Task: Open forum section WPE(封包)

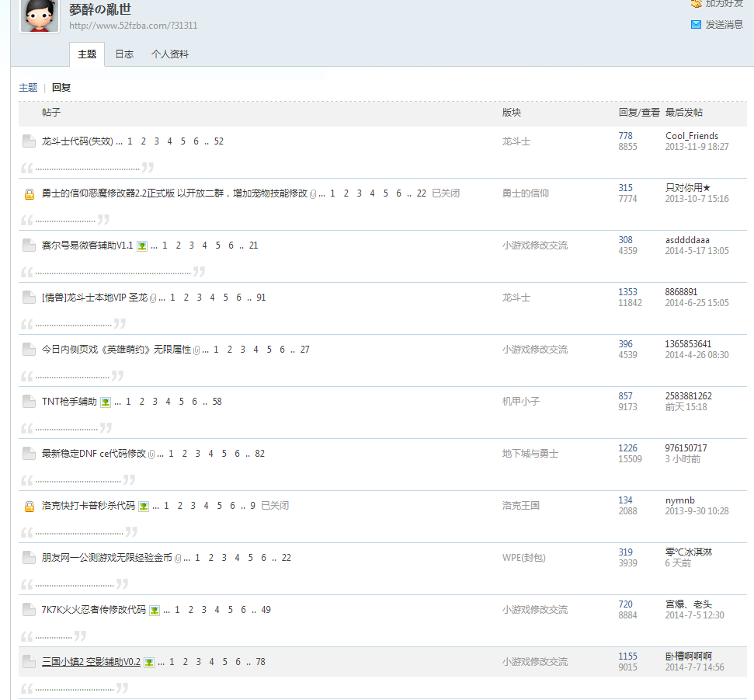Action: coord(523,558)
